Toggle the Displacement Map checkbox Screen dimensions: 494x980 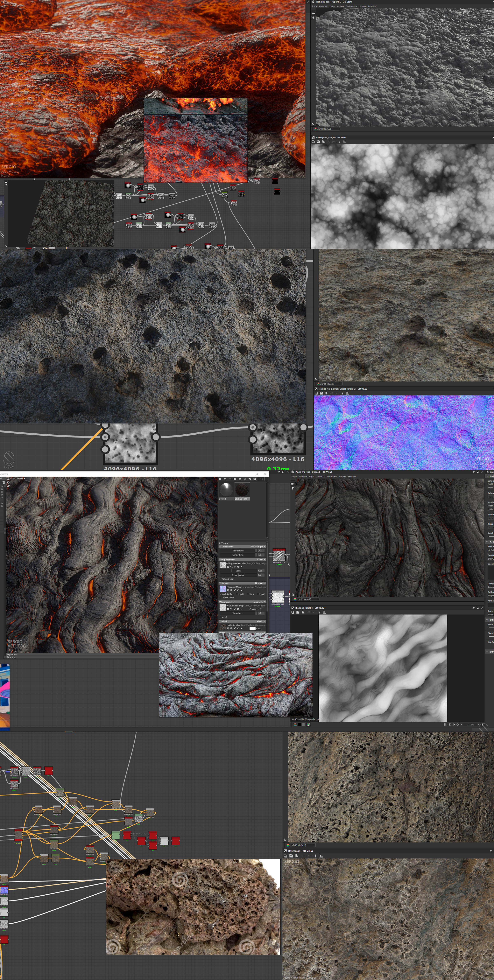point(227,564)
